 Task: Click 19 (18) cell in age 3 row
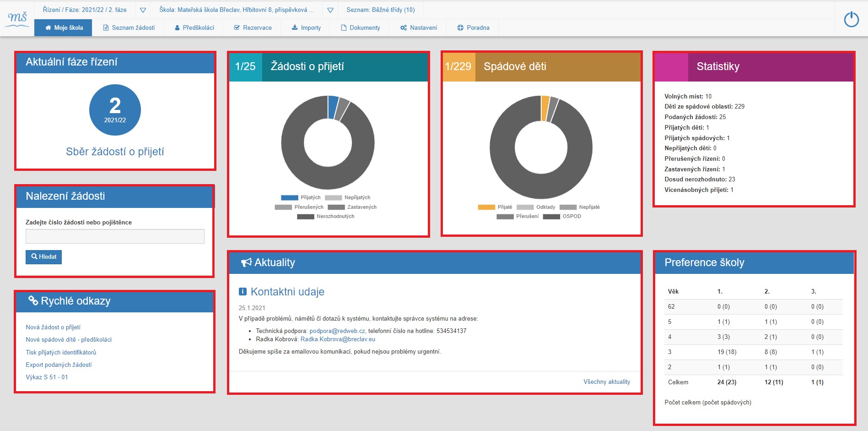[727, 352]
